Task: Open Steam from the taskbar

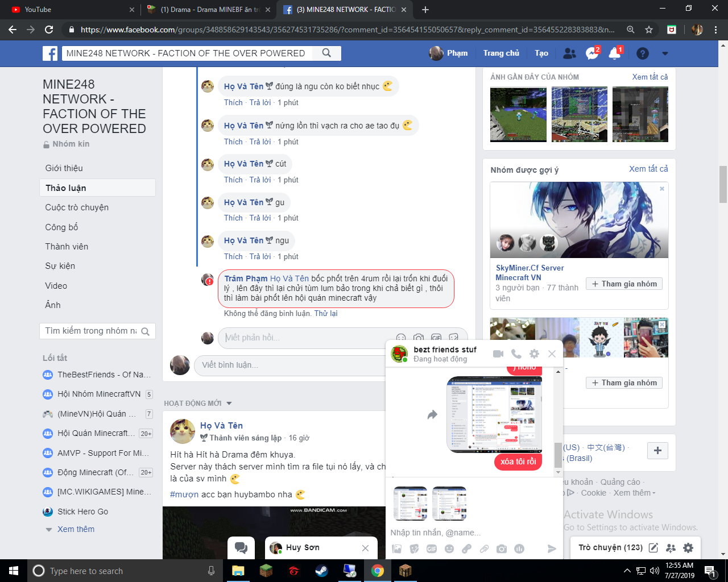Action: pyautogui.click(x=321, y=571)
